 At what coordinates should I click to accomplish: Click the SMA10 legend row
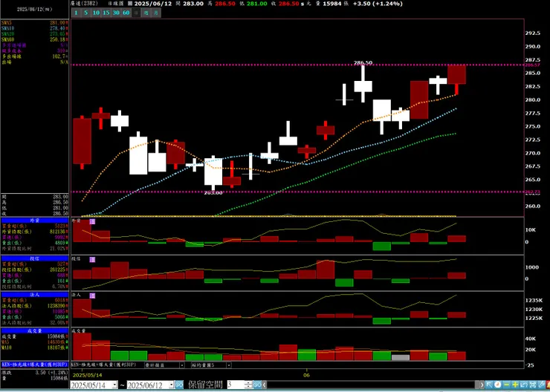35,28
